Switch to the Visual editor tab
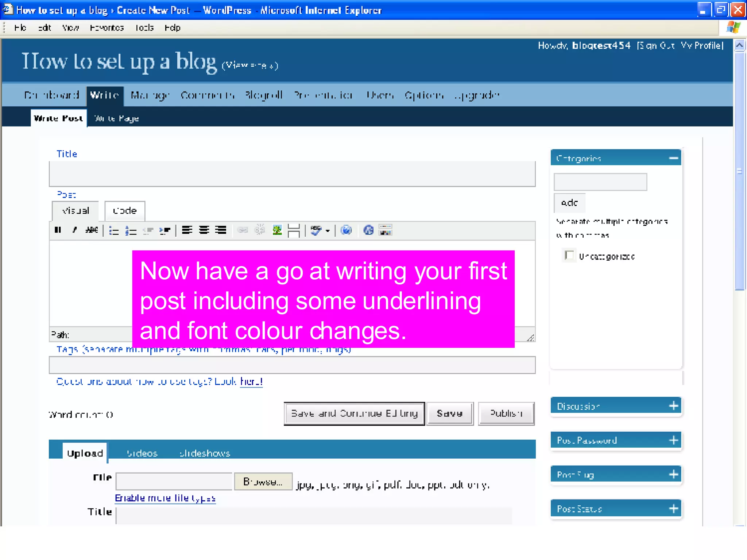The width and height of the screenshot is (747, 560). 76,211
